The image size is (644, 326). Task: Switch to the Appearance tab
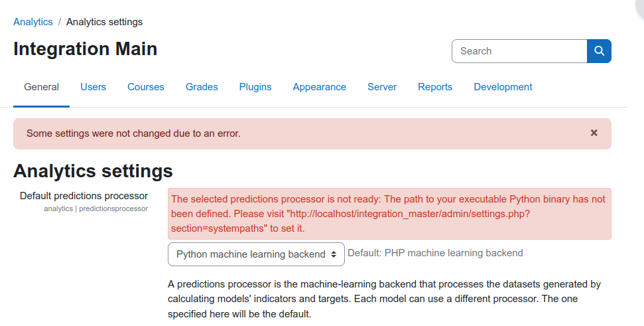click(x=319, y=87)
